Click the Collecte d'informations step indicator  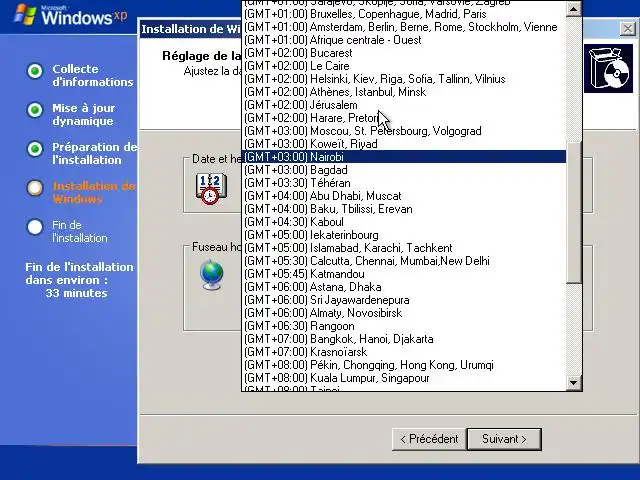click(x=35, y=71)
